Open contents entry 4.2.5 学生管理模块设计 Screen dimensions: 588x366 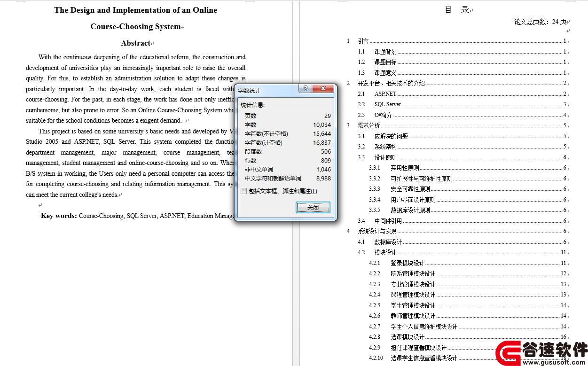point(468,305)
